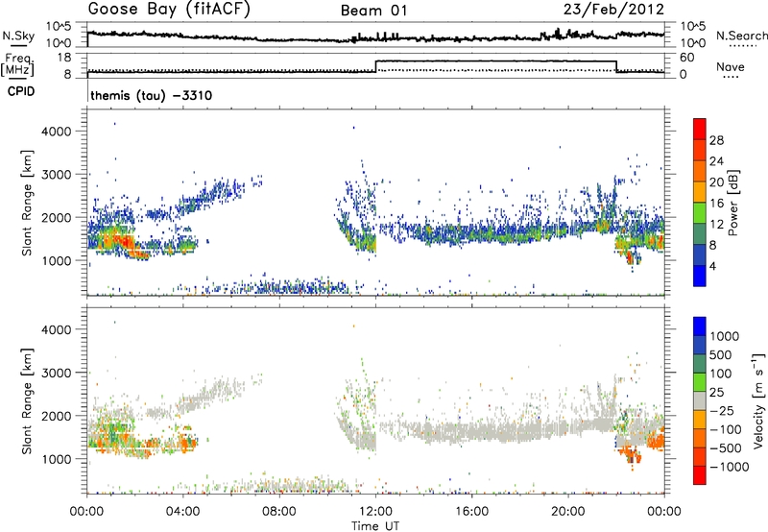Image resolution: width=768 pixels, height=532 pixels.
Task: Click the "16" label on Power colorbar
Action: [x=716, y=204]
